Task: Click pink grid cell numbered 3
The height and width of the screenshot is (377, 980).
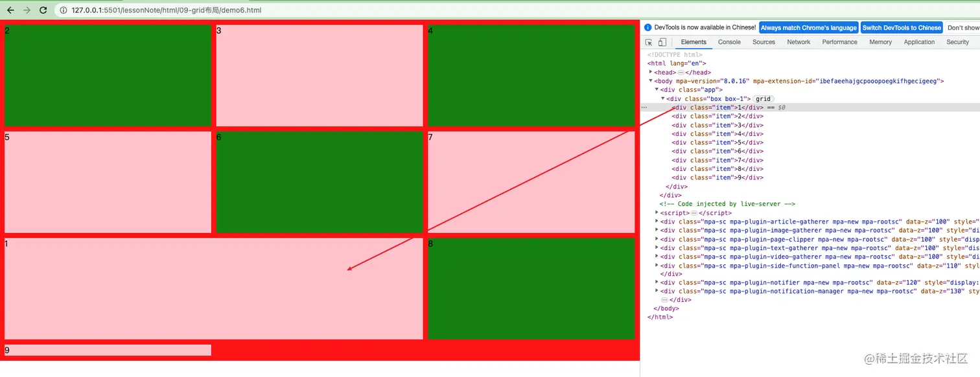Action: pos(320,76)
